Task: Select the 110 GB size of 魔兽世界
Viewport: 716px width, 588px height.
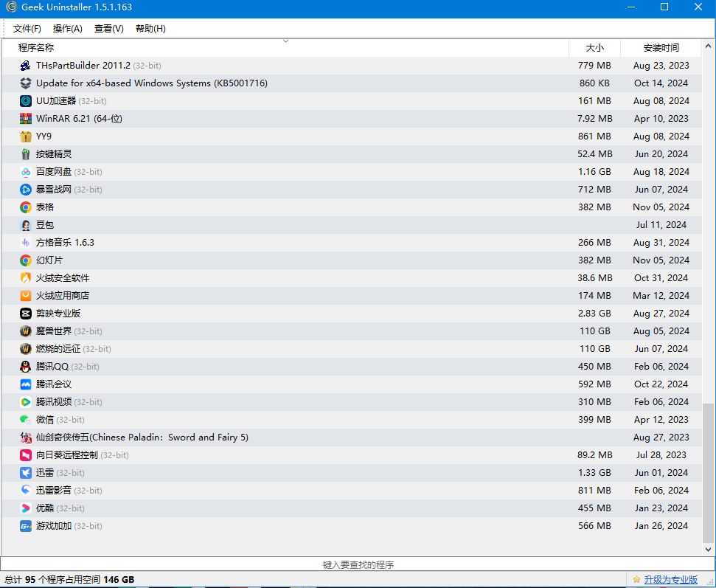Action: click(594, 331)
